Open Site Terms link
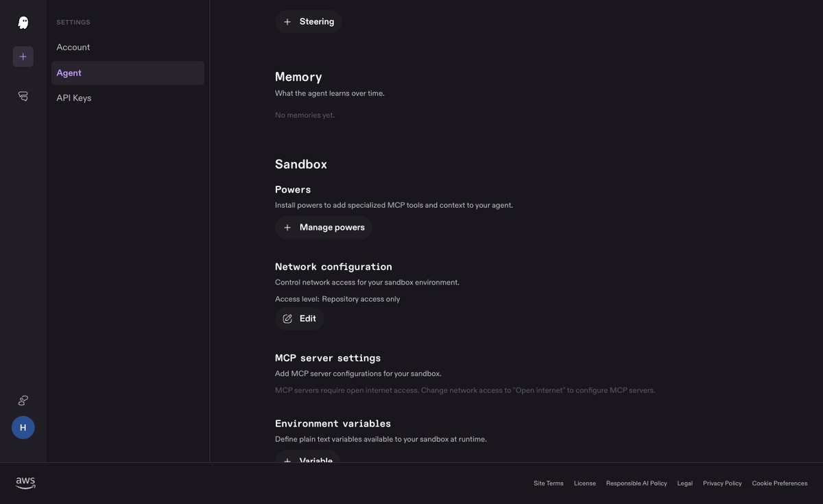The image size is (823, 504). tap(549, 483)
